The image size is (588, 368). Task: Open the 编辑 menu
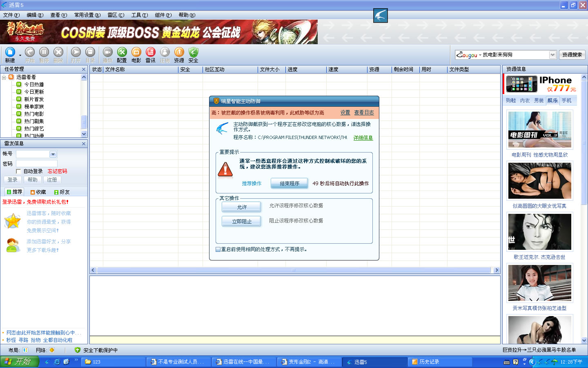point(35,15)
